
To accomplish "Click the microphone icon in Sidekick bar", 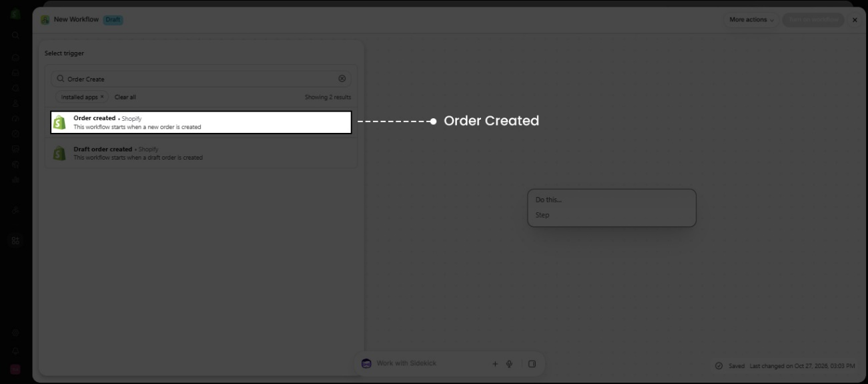I will (509, 364).
